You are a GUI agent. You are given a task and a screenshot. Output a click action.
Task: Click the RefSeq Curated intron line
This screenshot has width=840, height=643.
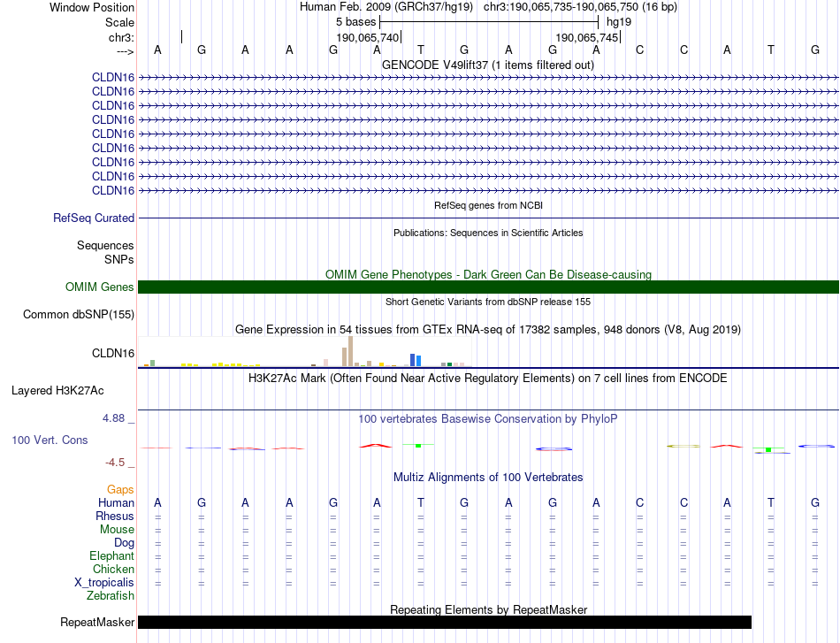tap(488, 218)
